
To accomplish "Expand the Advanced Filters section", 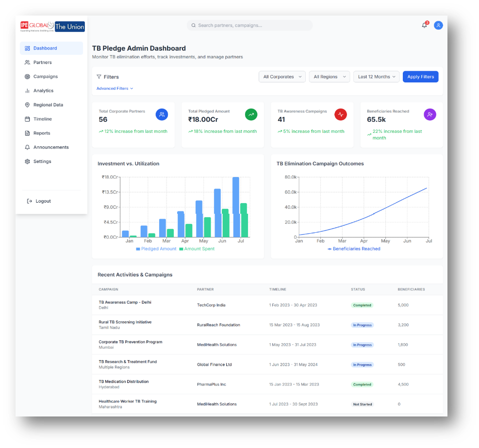I will click(115, 89).
